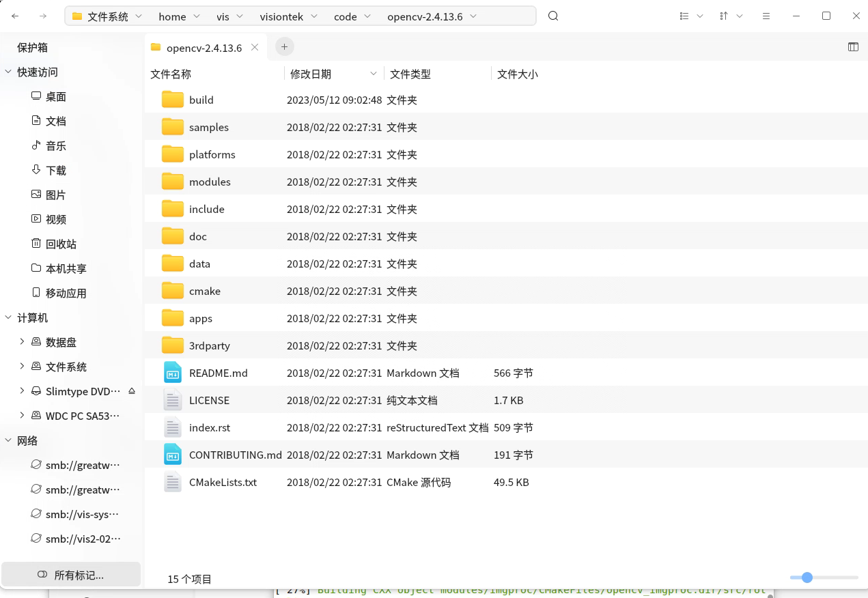Viewport: 868px width, 598px height.
Task: Select the CMake 源代码 type cell
Action: pos(419,482)
